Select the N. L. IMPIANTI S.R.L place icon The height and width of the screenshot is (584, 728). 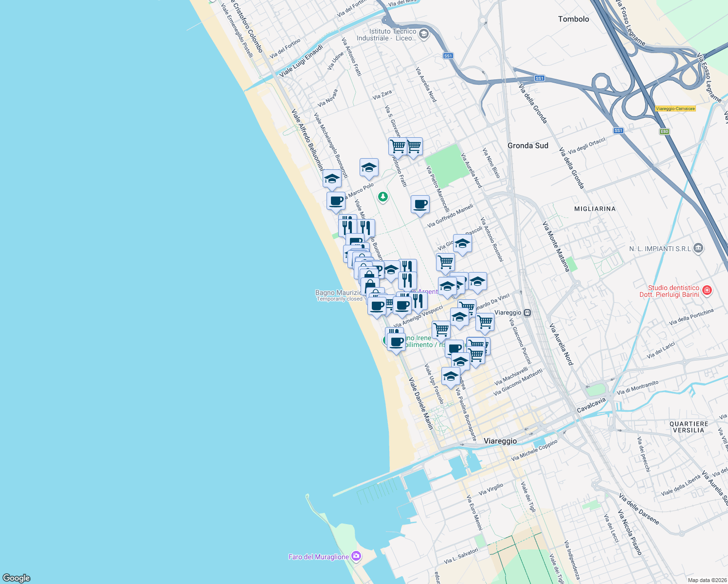pos(698,249)
